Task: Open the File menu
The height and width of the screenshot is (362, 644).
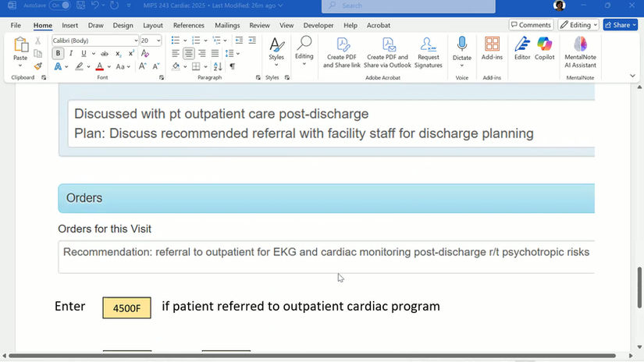Action: click(x=16, y=25)
